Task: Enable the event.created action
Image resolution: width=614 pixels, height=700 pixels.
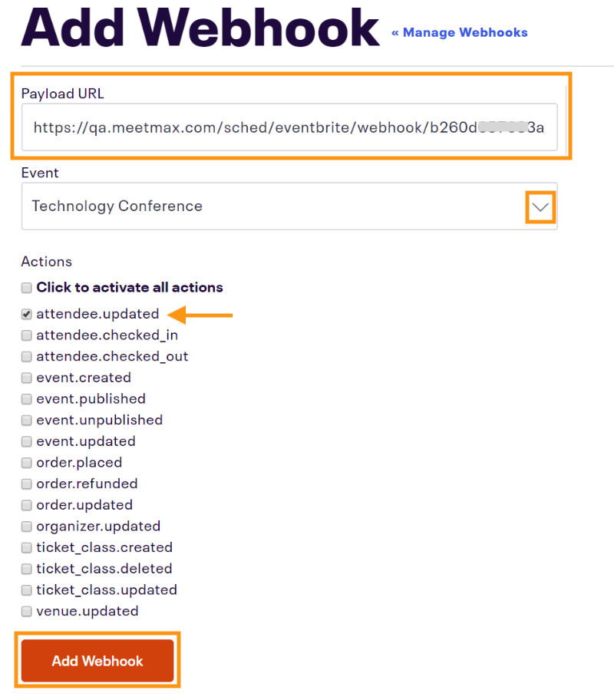Action: click(27, 378)
